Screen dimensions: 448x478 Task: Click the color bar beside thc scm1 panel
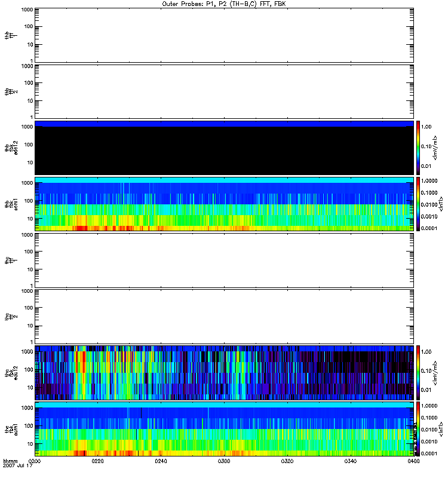click(419, 428)
